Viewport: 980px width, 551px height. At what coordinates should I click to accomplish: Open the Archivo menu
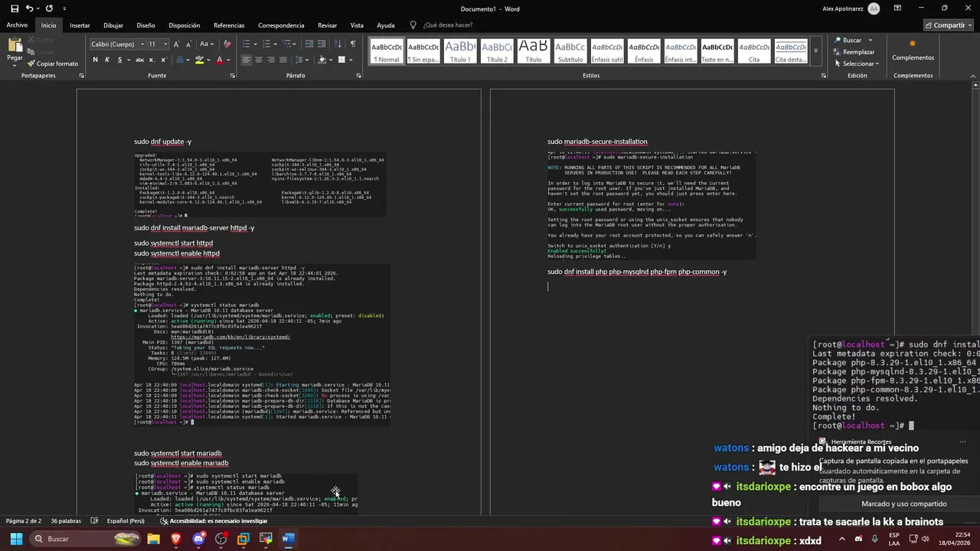(x=17, y=25)
